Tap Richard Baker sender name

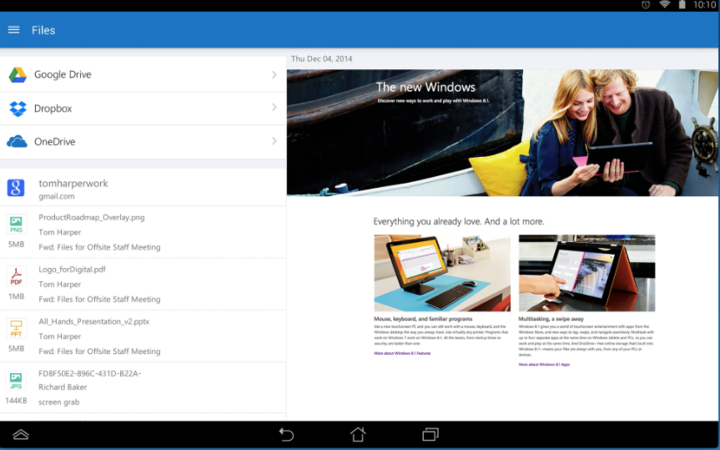[x=62, y=387]
